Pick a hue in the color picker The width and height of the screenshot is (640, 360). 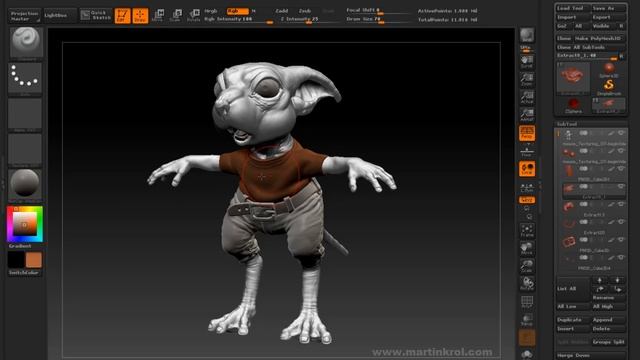[25, 224]
